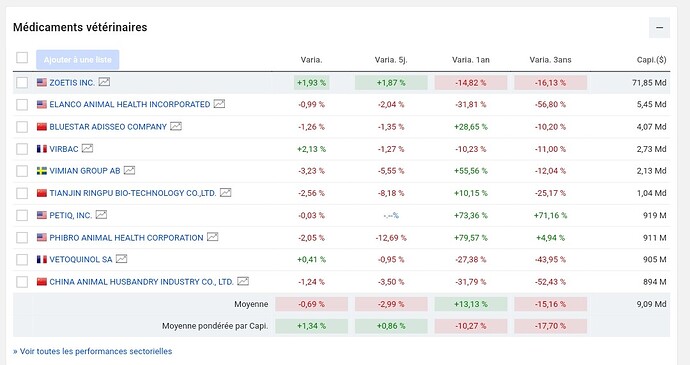The height and width of the screenshot is (365, 690).
Task: Sort by Varia. 3ans column header
Action: [x=550, y=60]
